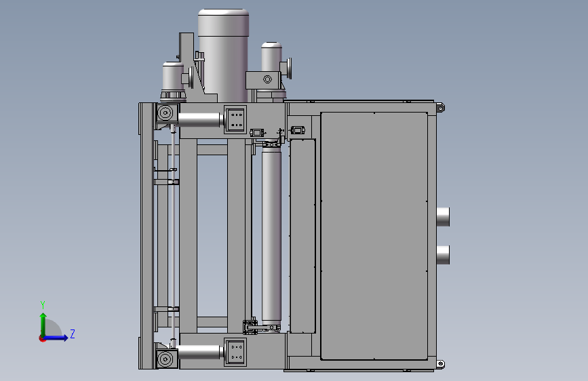Select the top right lifting eye
The width and height of the screenshot is (588, 381).
[x=441, y=108]
